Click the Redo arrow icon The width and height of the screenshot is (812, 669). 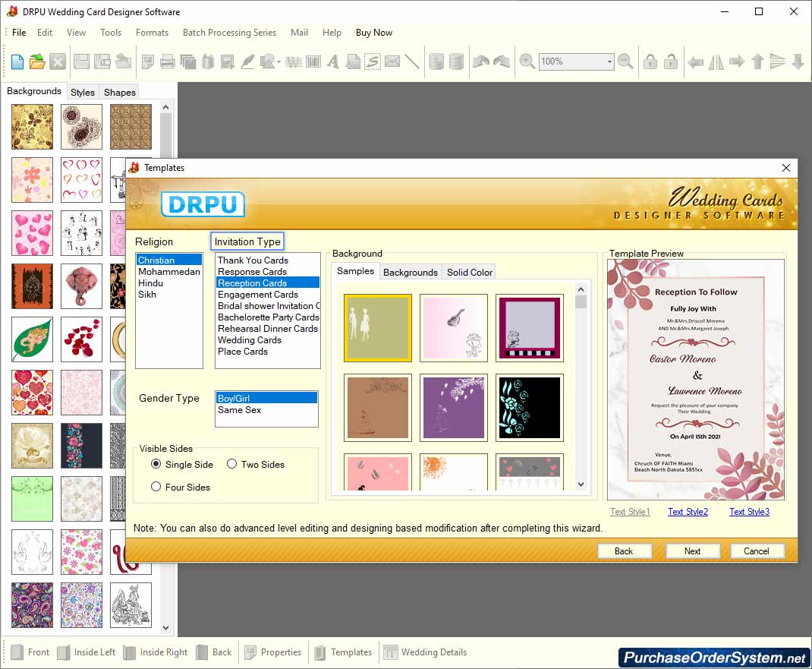click(x=502, y=62)
